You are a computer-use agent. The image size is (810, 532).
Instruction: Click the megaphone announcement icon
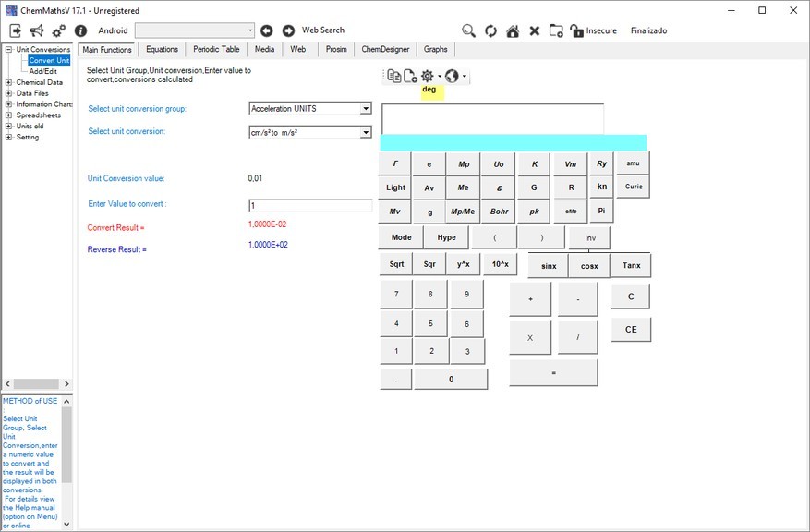(37, 30)
